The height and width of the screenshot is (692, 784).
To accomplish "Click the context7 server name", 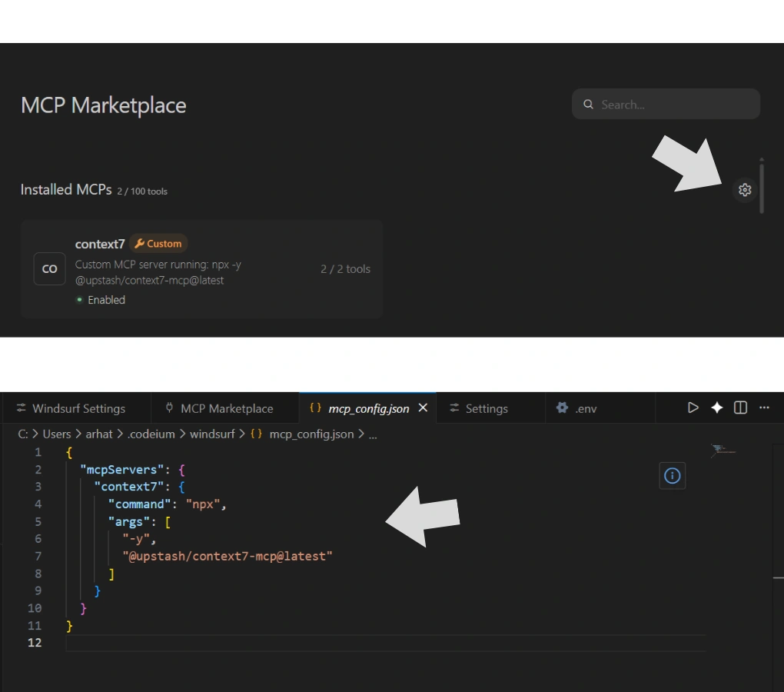I will pos(100,244).
